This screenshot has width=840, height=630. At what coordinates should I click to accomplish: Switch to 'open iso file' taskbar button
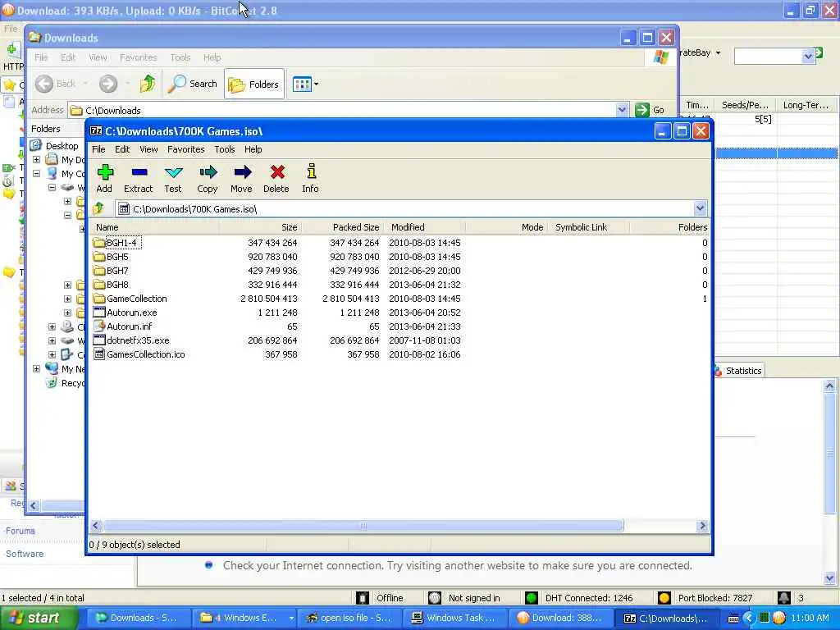[348, 619]
